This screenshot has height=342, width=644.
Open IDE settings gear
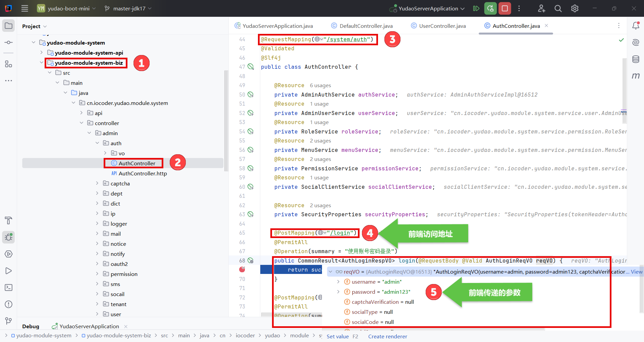[x=575, y=8]
